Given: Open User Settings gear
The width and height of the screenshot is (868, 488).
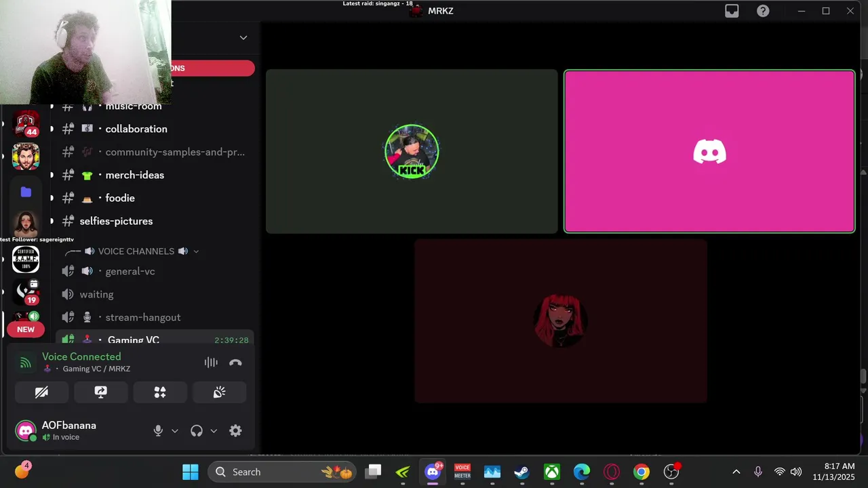Looking at the screenshot, I should (235, 430).
